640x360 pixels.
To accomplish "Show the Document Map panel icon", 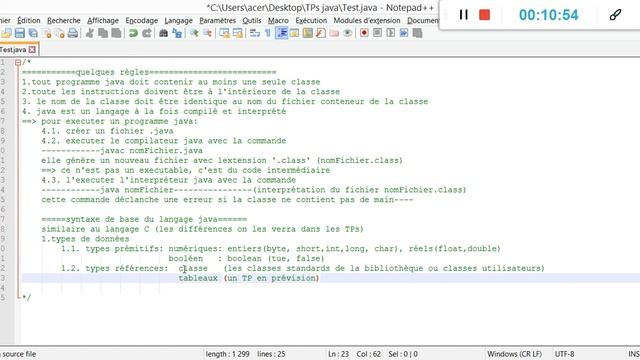I will tap(308, 33).
